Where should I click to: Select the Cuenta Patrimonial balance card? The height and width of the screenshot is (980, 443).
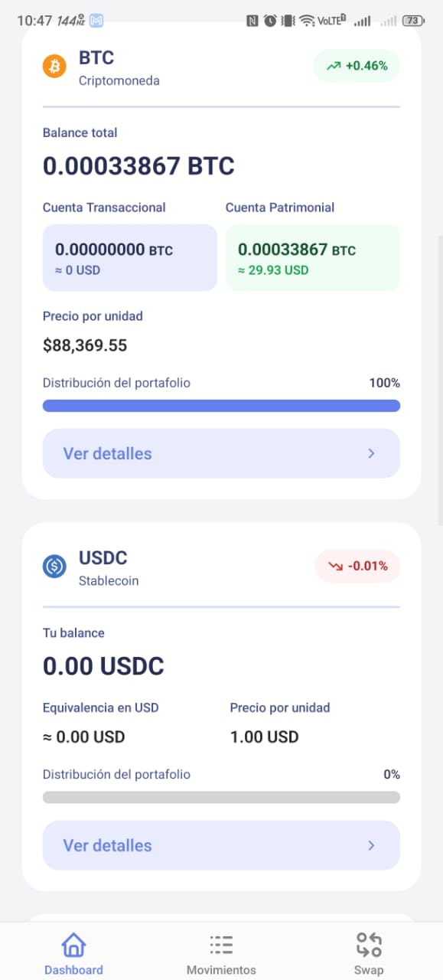tap(312, 257)
